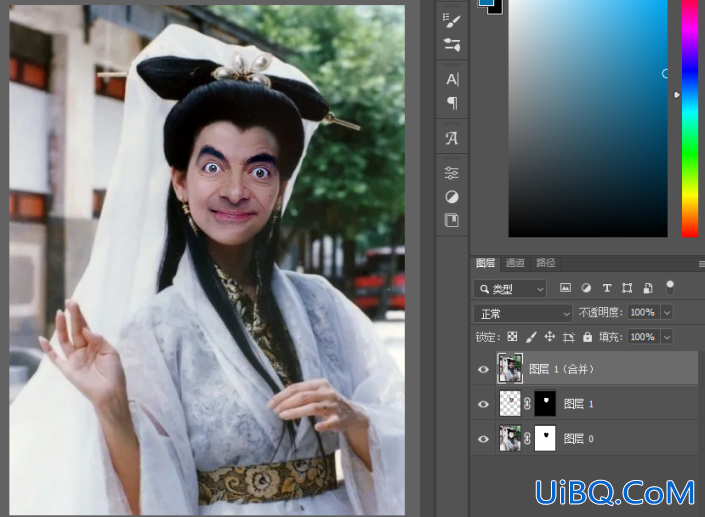This screenshot has height=517, width=705.
Task: Select the 图层 1 layer name
Action: point(579,404)
